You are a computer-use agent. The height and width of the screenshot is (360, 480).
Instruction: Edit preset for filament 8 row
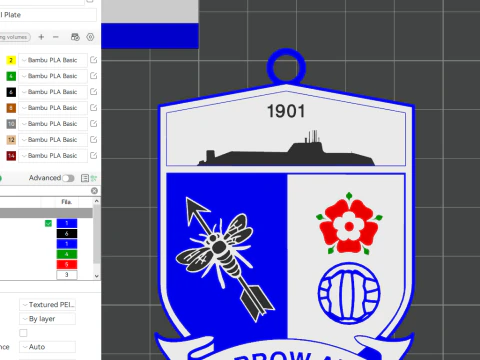click(94, 108)
